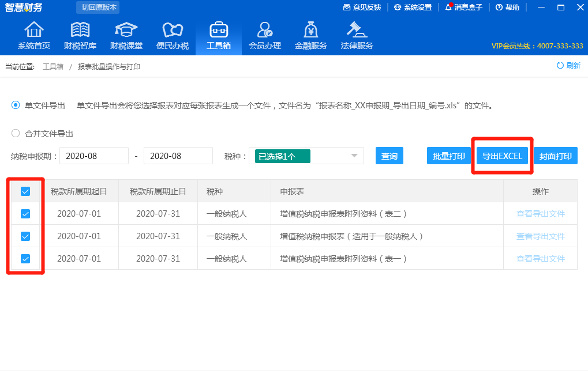The image size is (588, 389).
Task: Click the 工具箱 breadcrumb link
Action: coord(53,66)
